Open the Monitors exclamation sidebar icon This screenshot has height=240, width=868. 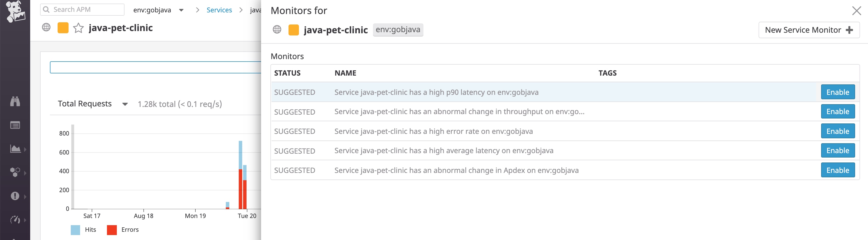click(15, 196)
